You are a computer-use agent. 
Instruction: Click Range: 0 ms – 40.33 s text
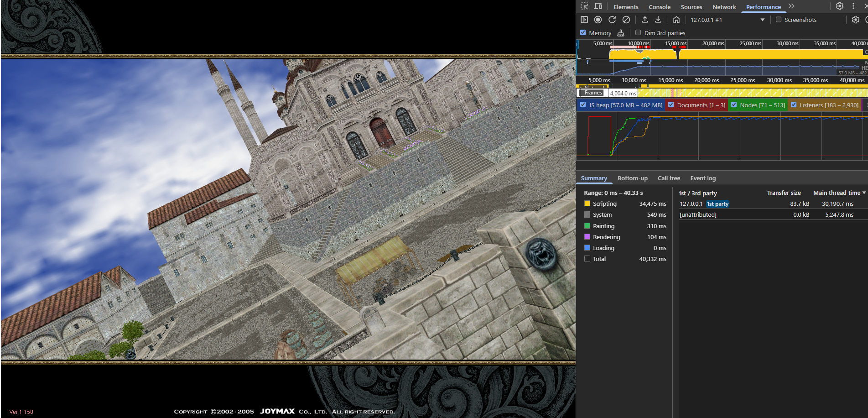[x=613, y=193]
